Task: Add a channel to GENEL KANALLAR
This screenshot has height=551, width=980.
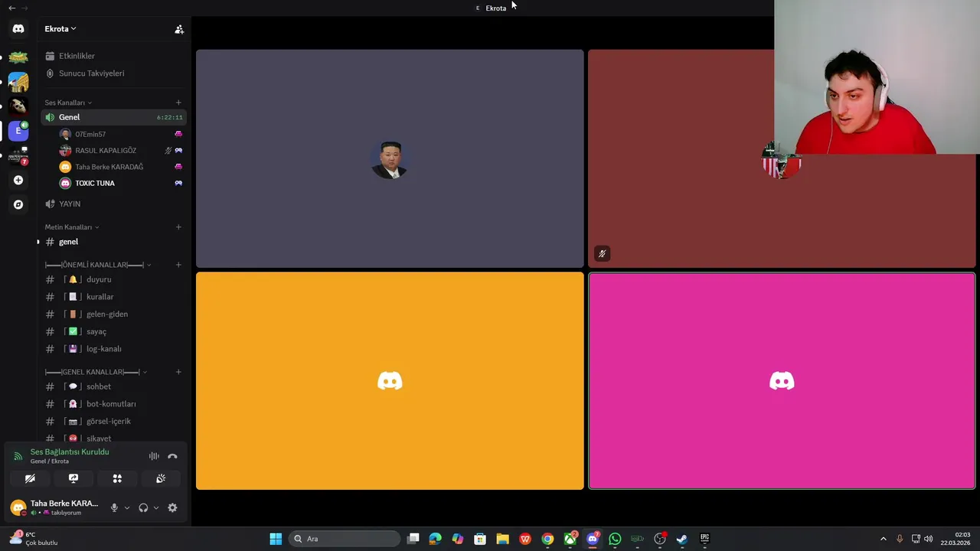Action: point(178,372)
